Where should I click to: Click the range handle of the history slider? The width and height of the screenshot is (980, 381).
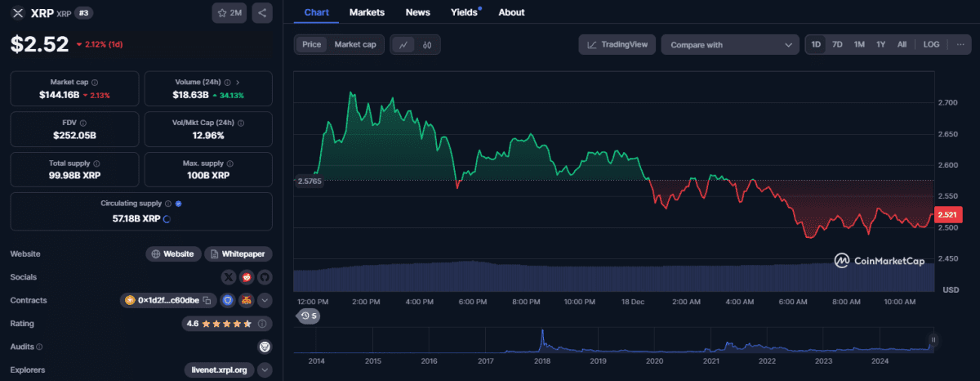pos(933,339)
